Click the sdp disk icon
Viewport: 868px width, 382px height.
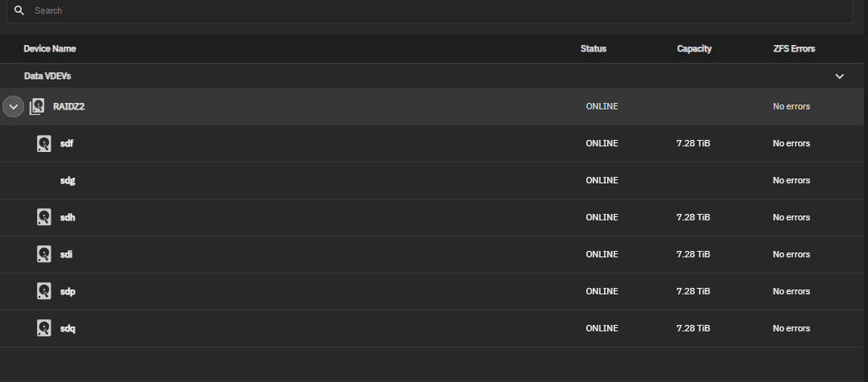(x=43, y=291)
